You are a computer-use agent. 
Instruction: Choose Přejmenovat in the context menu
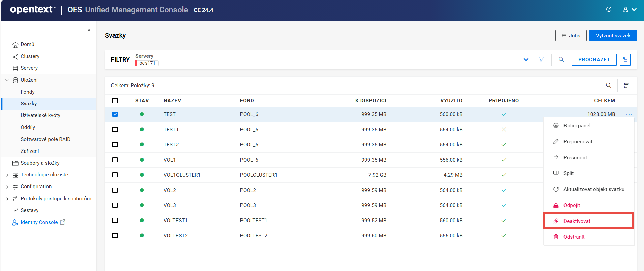pyautogui.click(x=578, y=142)
